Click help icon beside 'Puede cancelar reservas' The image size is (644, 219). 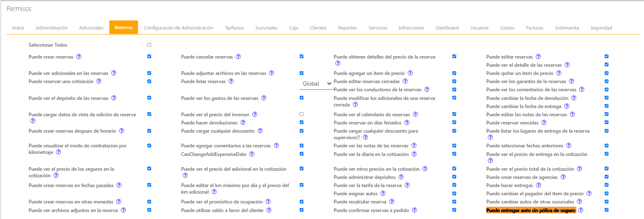(238, 57)
